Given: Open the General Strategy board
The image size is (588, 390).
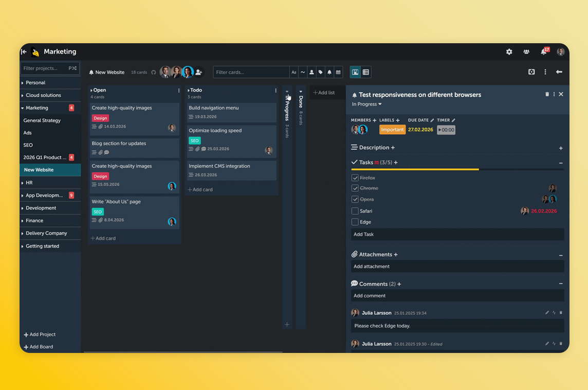Looking at the screenshot, I should click(x=42, y=120).
